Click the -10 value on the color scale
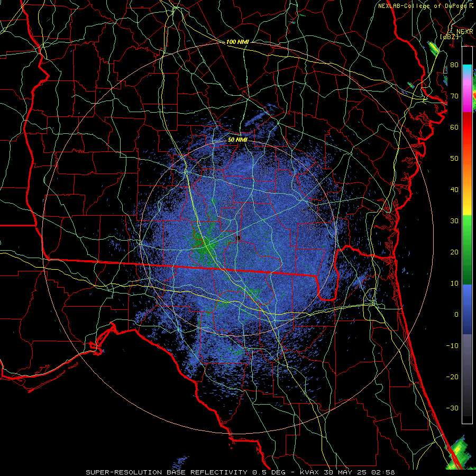 click(452, 346)
